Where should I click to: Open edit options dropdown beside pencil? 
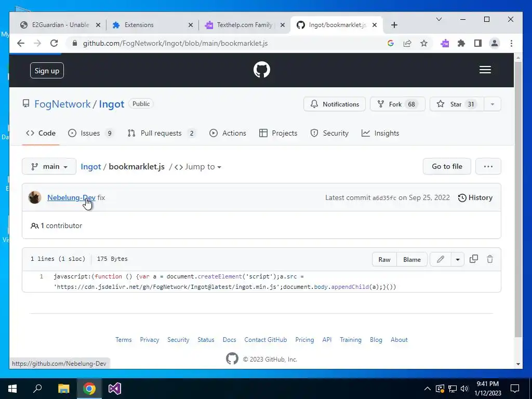[x=458, y=260]
